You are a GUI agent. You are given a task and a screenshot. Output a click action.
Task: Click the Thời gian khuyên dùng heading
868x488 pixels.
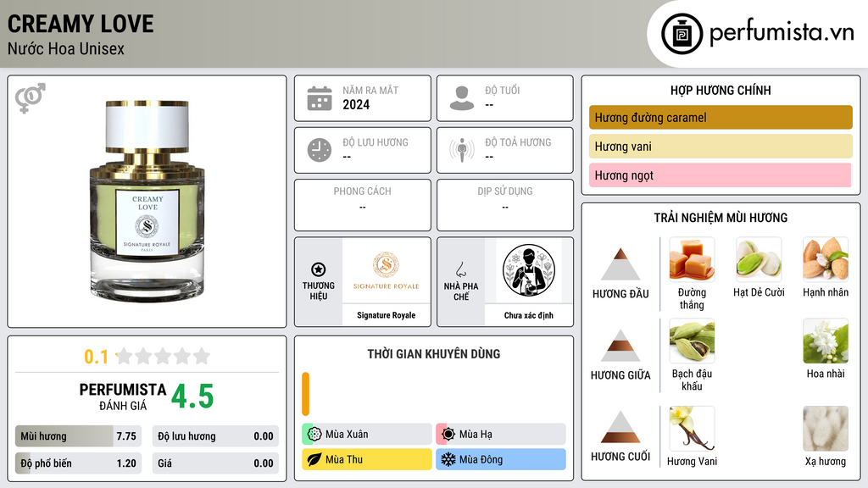433,354
